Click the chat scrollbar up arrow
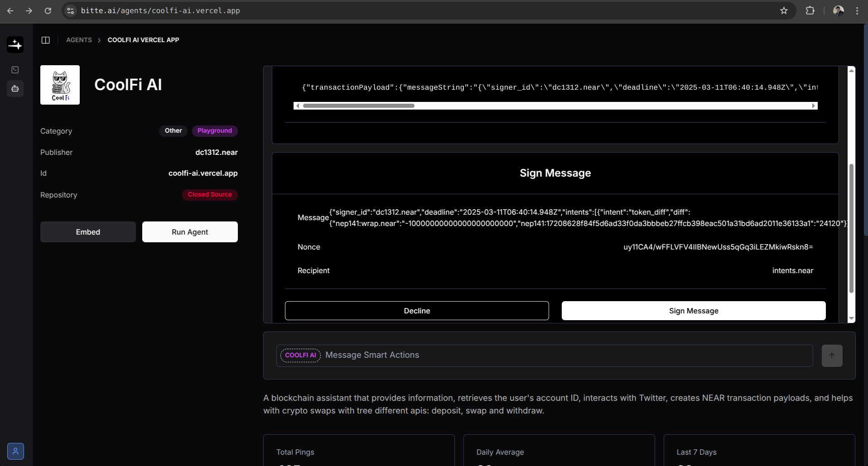868x466 pixels. (851, 70)
